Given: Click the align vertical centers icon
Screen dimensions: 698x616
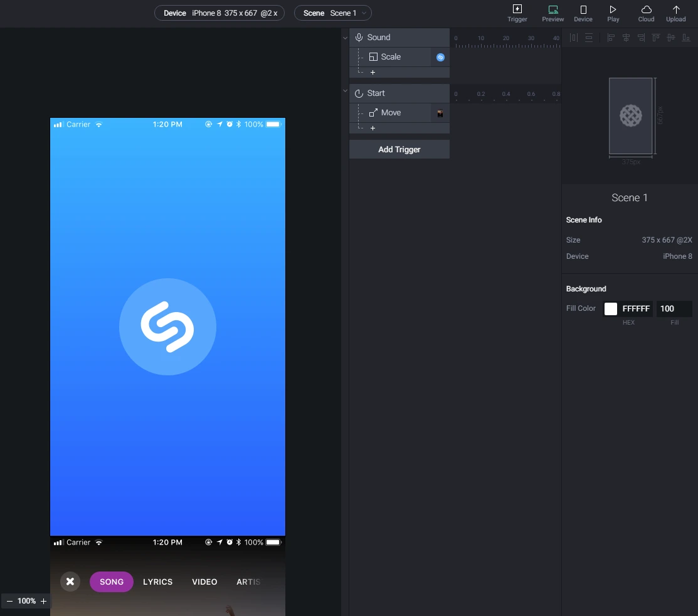Looking at the screenshot, I should [x=671, y=38].
